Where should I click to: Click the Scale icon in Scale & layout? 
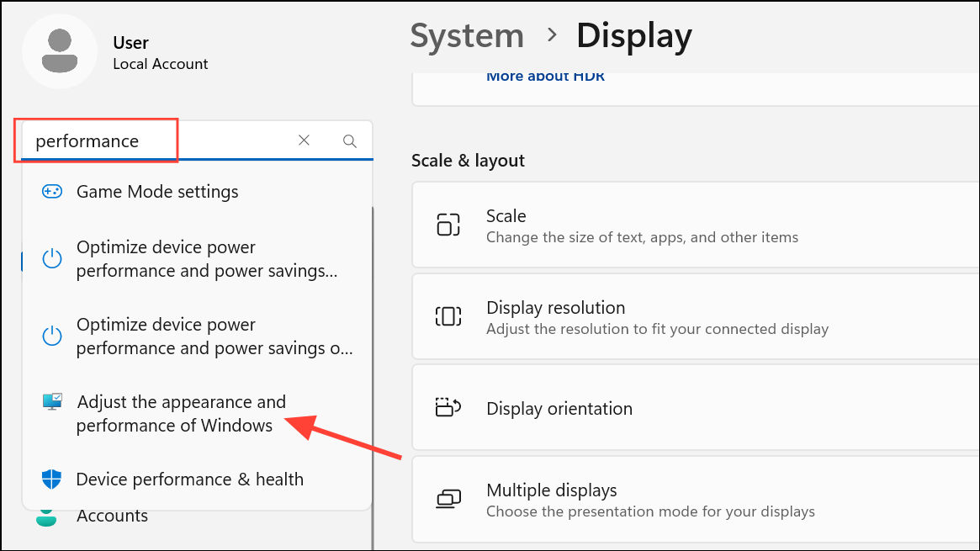click(x=448, y=225)
